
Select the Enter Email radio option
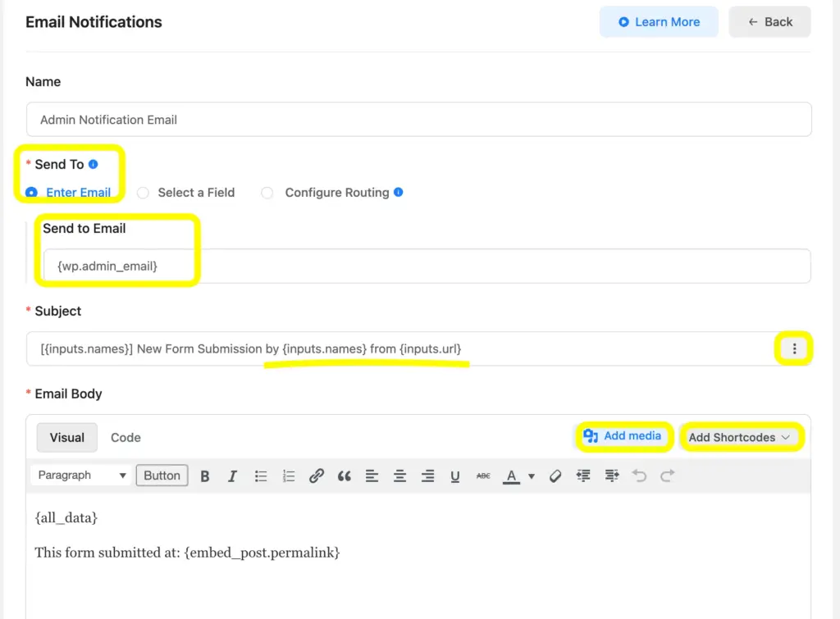pos(30,193)
